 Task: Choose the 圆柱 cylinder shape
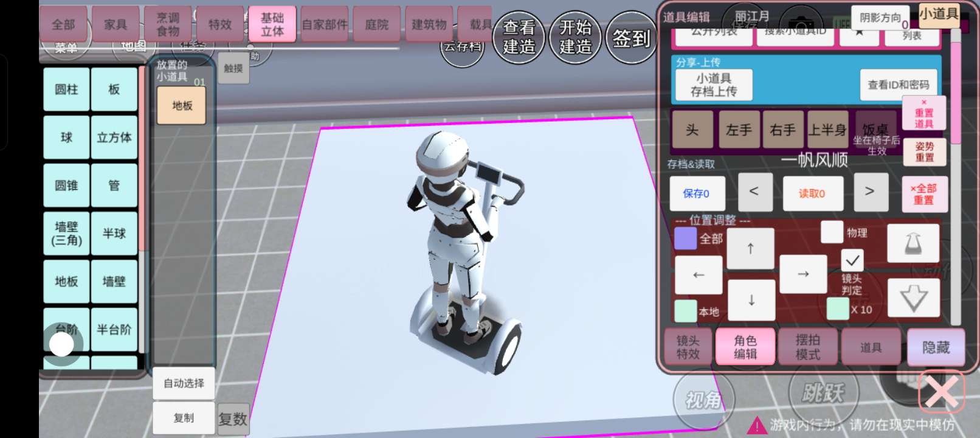point(66,89)
